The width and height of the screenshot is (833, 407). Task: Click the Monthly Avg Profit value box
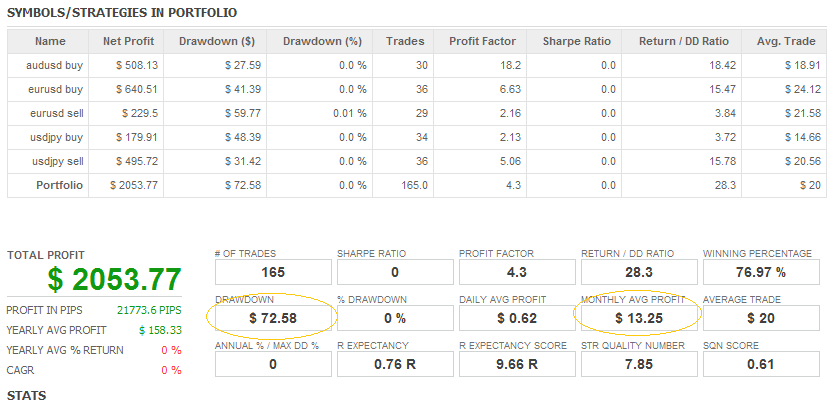638,319
